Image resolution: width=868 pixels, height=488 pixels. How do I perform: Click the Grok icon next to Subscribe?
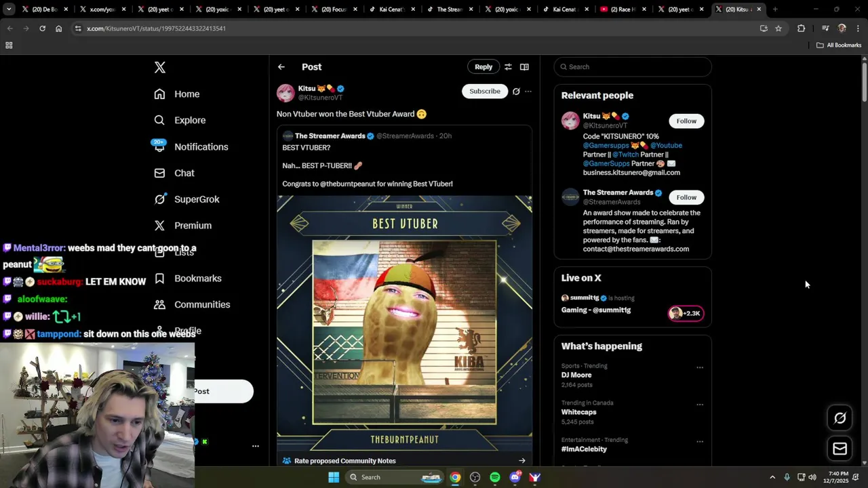coord(516,91)
